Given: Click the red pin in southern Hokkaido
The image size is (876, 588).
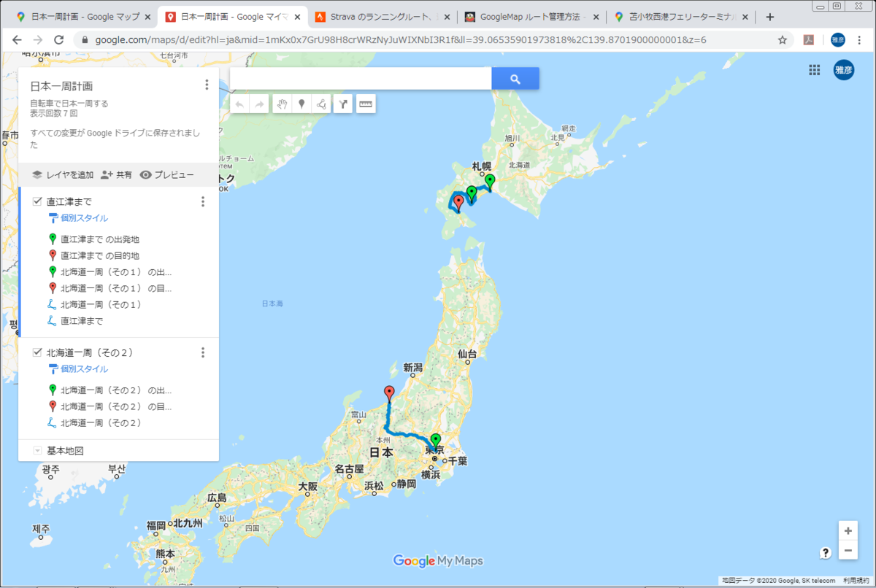Looking at the screenshot, I should tap(458, 204).
